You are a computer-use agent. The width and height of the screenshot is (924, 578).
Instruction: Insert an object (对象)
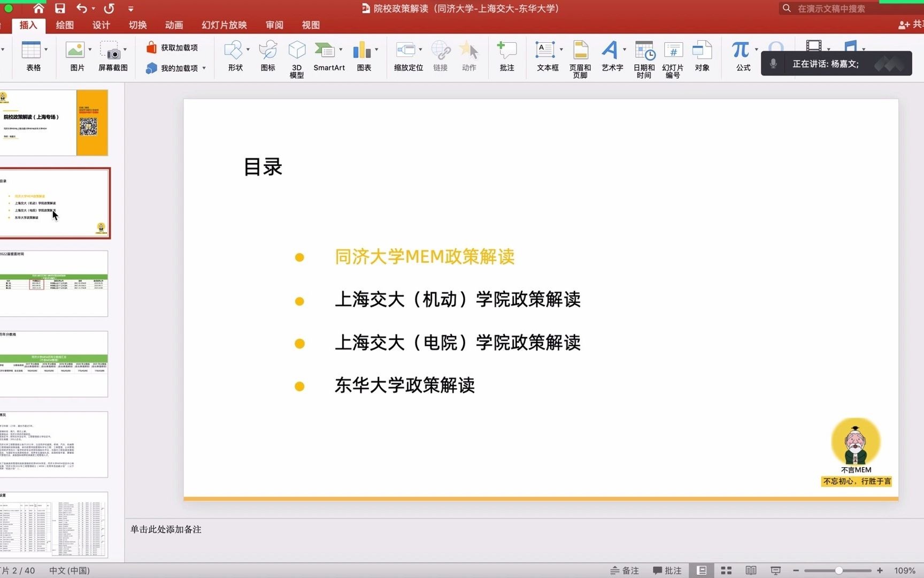(702, 56)
